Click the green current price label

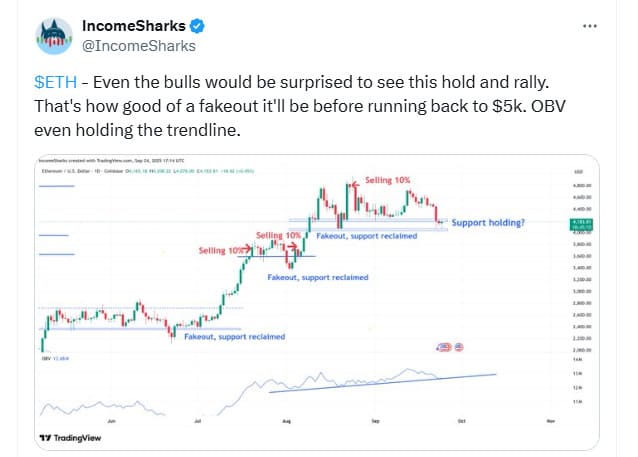[x=581, y=225]
